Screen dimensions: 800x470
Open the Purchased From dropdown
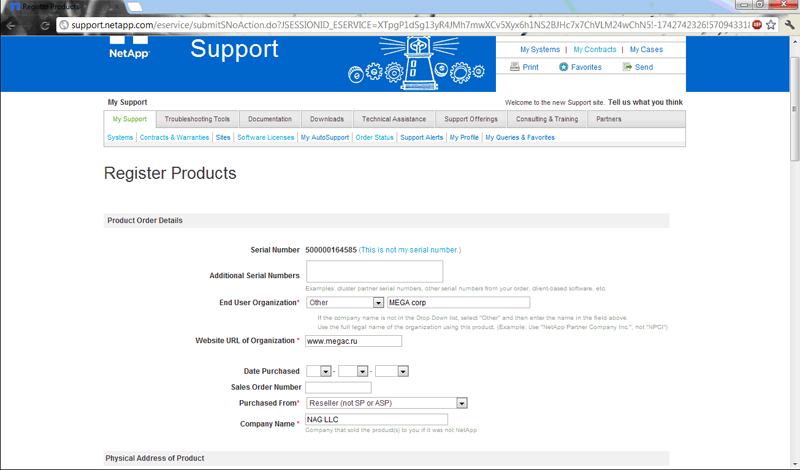tap(462, 403)
